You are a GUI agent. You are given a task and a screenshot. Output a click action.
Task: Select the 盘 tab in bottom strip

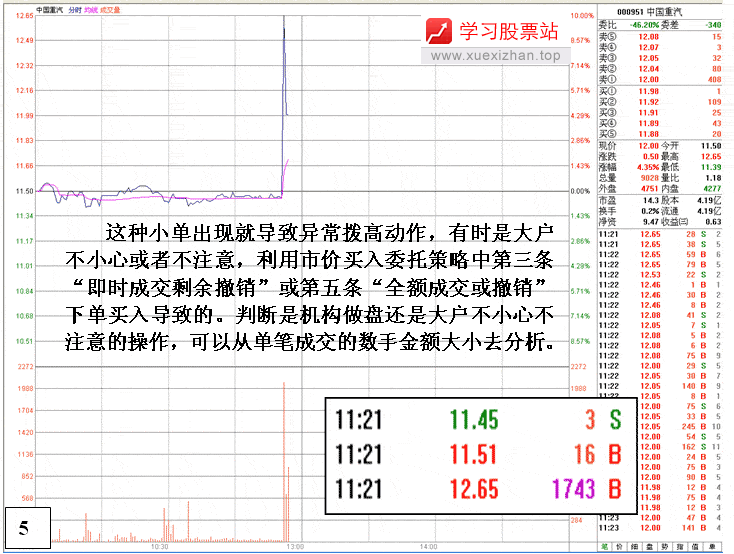click(x=650, y=547)
